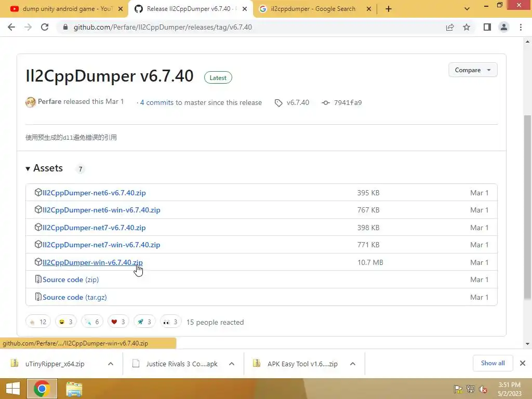This screenshot has height=399, width=532.
Task: Click the eyes reaction with 3
Action: tap(170, 322)
